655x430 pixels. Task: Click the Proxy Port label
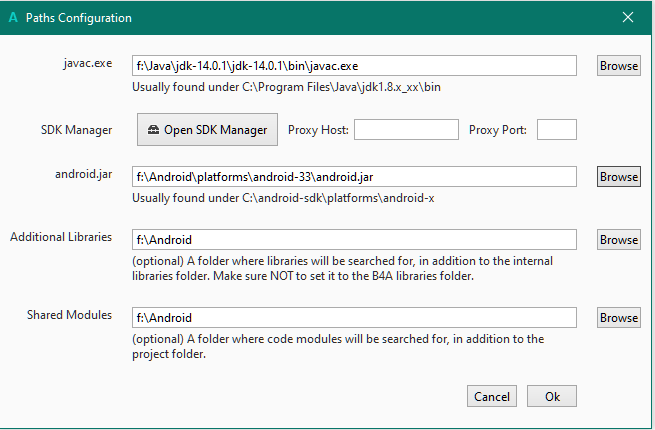(x=499, y=130)
